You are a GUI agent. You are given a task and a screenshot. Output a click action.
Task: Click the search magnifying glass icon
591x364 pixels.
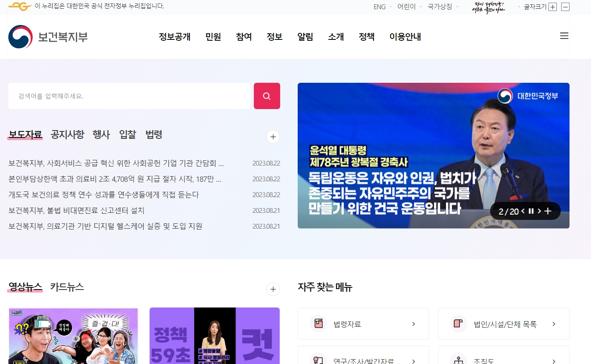tap(267, 95)
